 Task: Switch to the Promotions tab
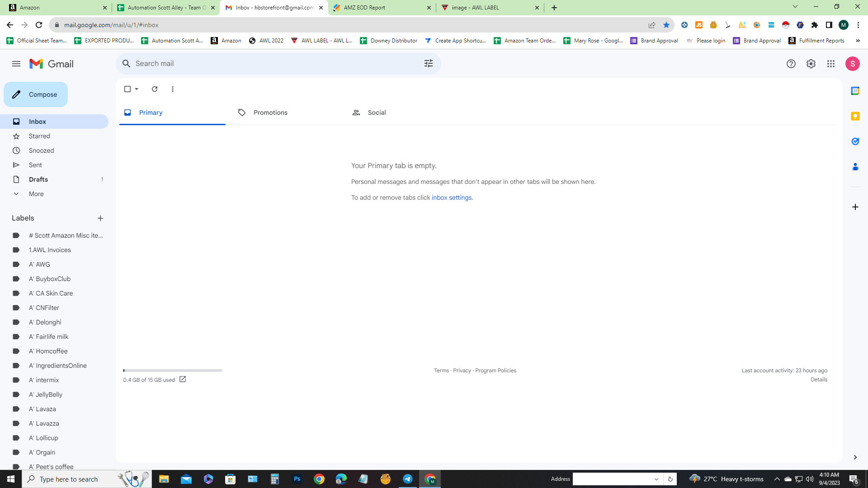(286, 113)
